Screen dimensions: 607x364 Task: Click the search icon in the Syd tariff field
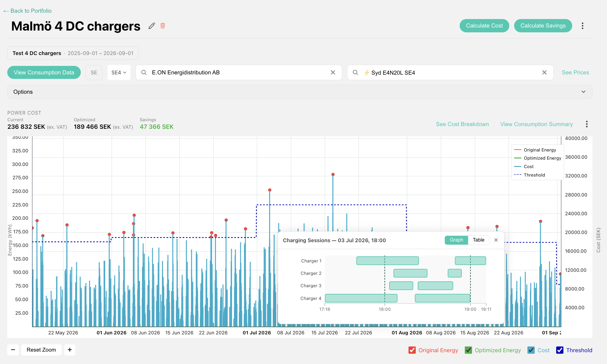pos(356,73)
